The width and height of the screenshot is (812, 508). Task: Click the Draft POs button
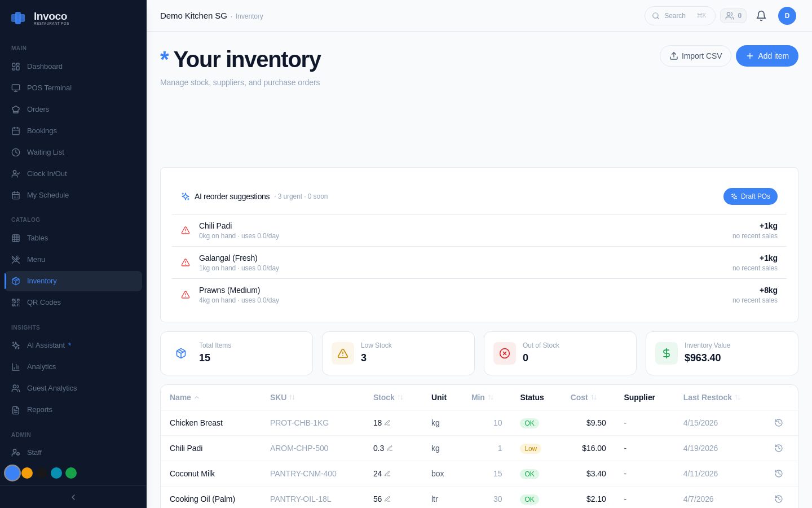[x=751, y=196]
